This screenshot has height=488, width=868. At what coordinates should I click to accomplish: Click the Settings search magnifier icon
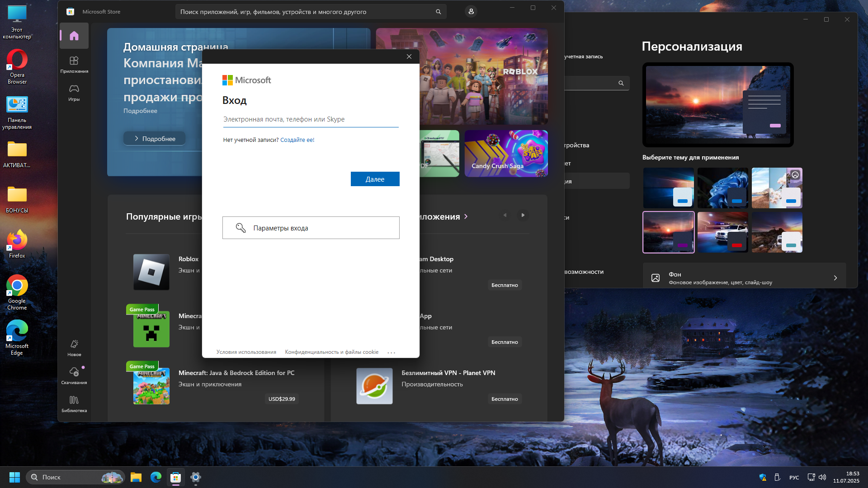(621, 83)
